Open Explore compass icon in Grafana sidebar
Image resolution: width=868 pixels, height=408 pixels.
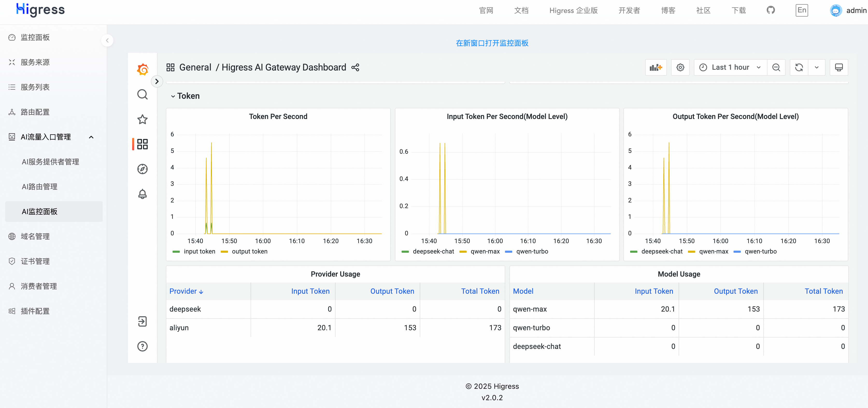click(x=143, y=169)
